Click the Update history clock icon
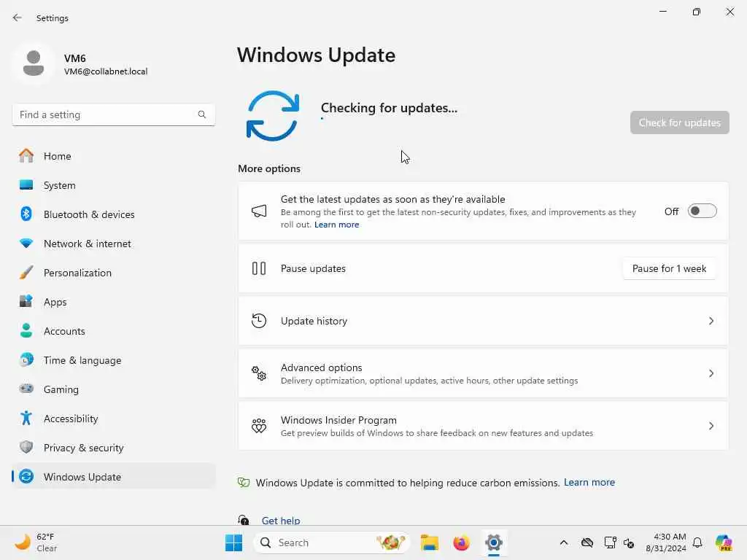 point(259,321)
